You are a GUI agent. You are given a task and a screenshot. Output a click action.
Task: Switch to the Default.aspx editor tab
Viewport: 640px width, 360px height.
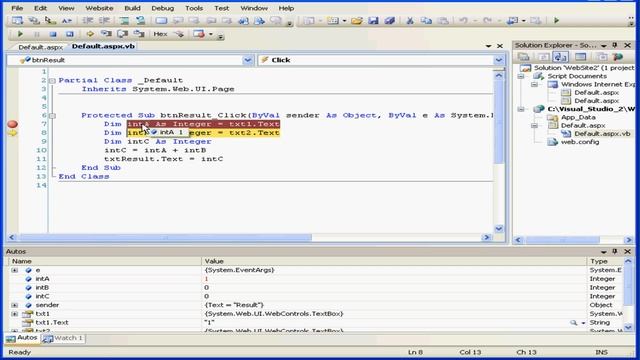click(40, 47)
